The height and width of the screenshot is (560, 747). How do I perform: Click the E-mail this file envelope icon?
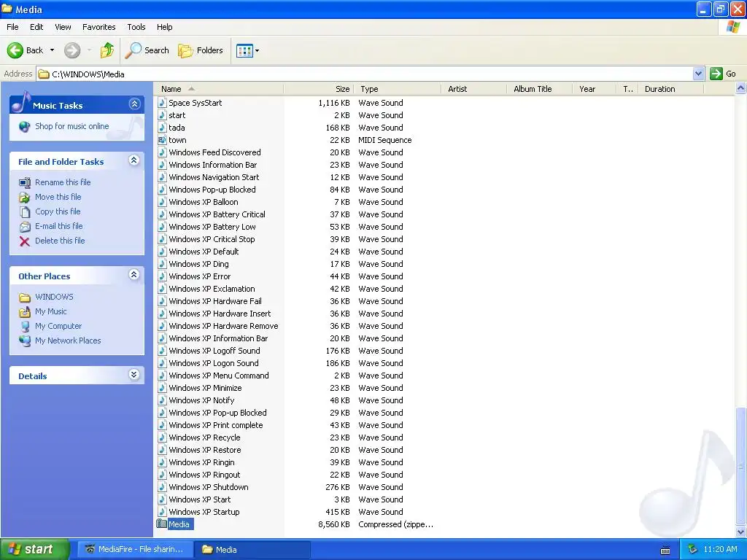tap(25, 227)
